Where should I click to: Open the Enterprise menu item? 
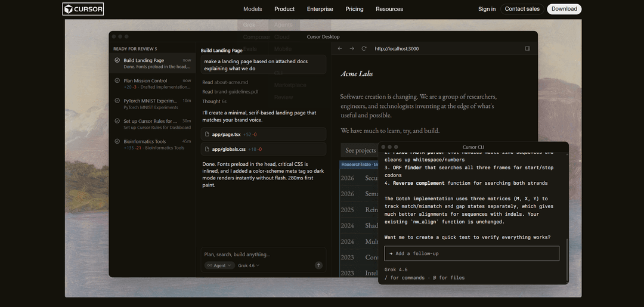click(x=320, y=9)
